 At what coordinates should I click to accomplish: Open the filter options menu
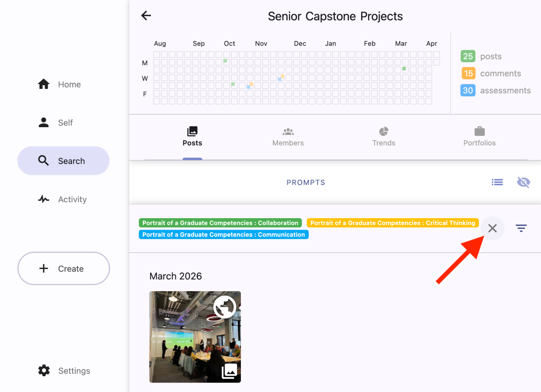(x=521, y=228)
